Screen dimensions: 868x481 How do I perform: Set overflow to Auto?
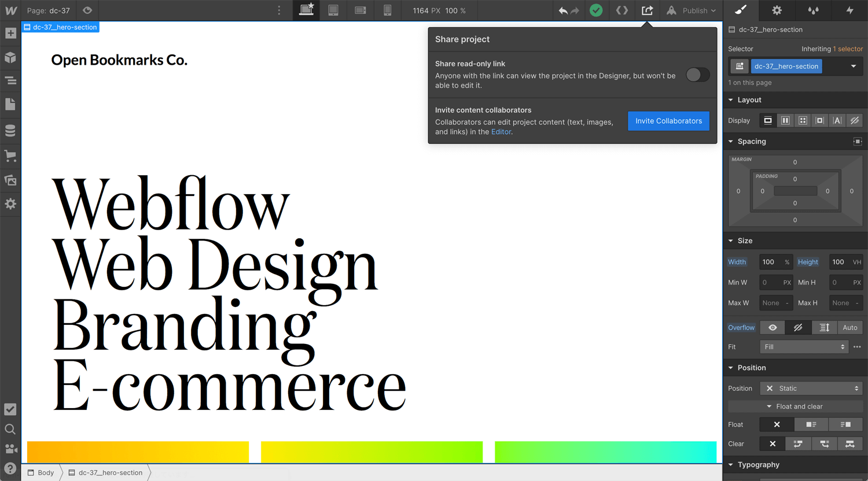850,328
